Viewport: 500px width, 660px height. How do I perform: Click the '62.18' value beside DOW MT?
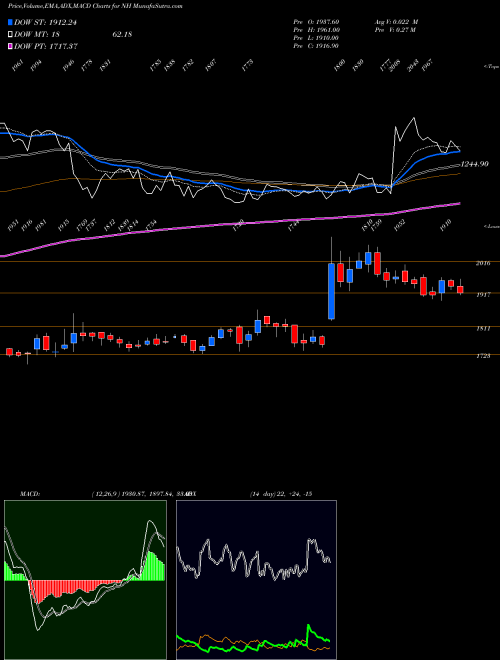point(122,34)
